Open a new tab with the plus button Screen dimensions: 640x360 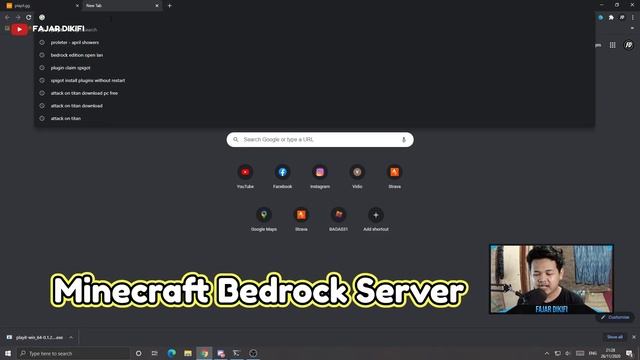pyautogui.click(x=169, y=6)
